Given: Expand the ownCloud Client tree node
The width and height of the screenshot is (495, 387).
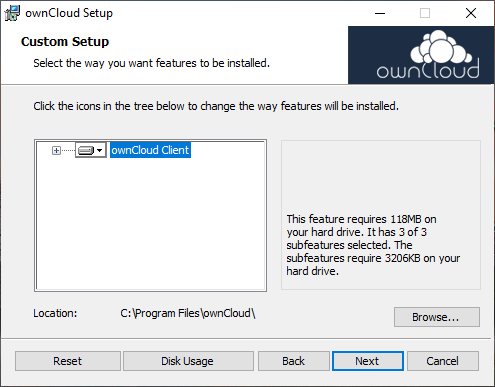Looking at the screenshot, I should tap(56, 151).
